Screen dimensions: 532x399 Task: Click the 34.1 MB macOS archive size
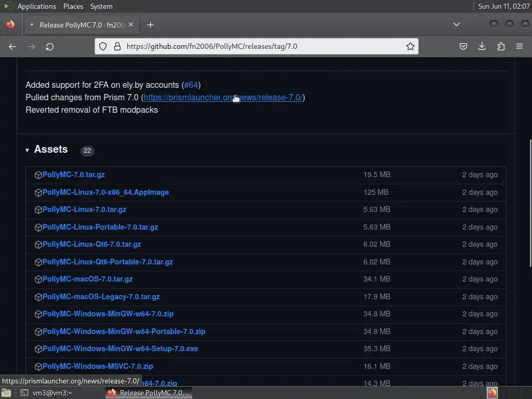377,279
